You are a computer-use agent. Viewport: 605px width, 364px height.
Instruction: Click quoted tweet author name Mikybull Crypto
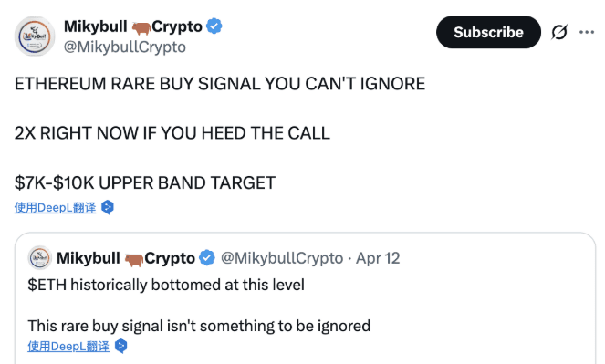click(126, 258)
